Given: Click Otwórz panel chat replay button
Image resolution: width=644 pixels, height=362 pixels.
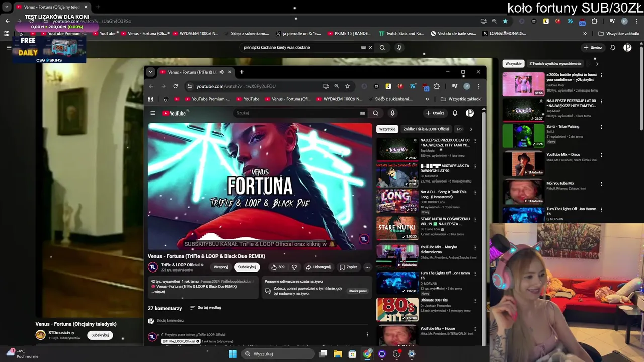Looking at the screenshot, I should [357, 291].
